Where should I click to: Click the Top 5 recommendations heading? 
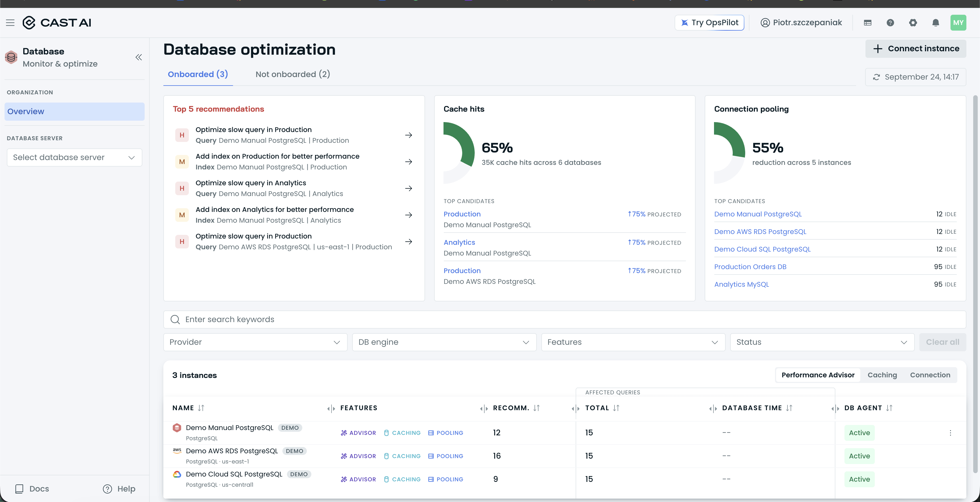click(x=218, y=109)
